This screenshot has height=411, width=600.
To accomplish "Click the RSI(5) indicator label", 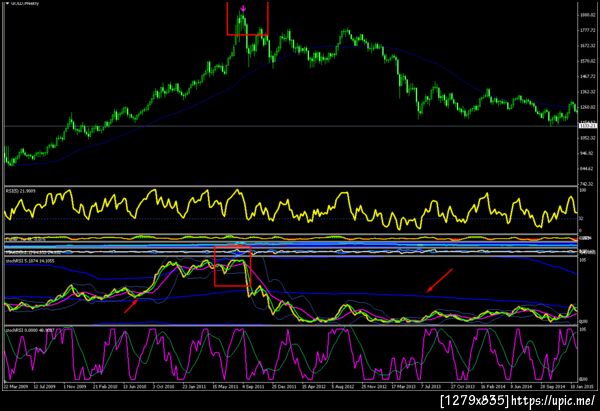I will pos(21,191).
